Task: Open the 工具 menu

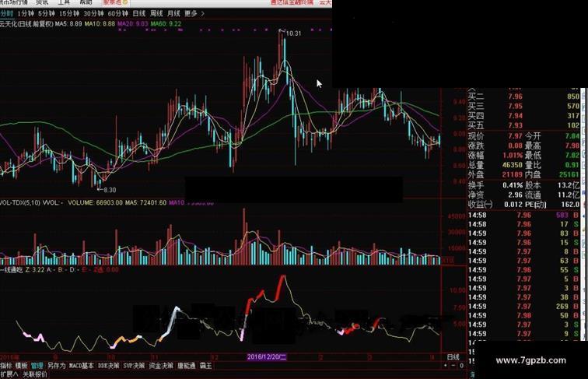Action: point(64,2)
